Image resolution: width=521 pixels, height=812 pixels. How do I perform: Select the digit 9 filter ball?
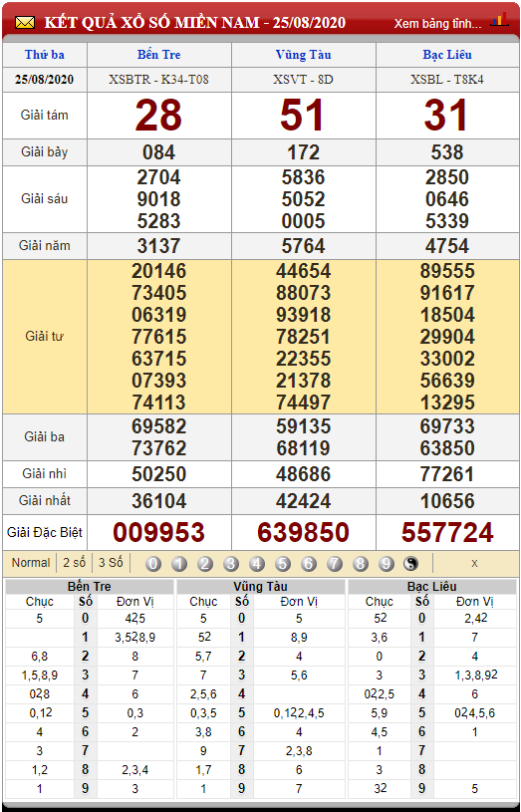(387, 564)
